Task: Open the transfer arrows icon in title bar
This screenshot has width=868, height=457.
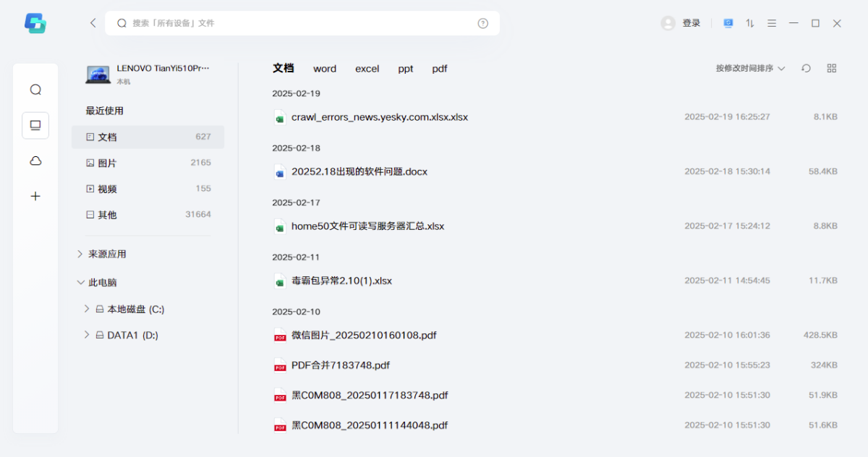Action: click(750, 23)
